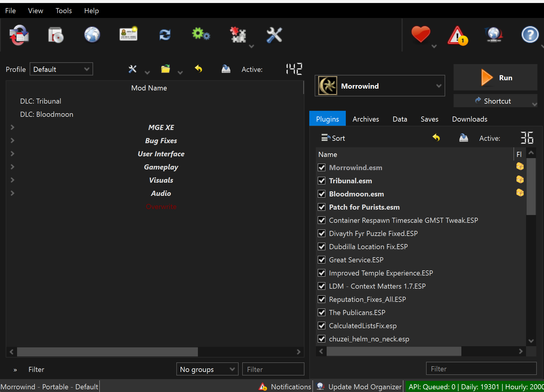This screenshot has height=392, width=544.
Task: Switch to the Archives tab
Action: [366, 119]
